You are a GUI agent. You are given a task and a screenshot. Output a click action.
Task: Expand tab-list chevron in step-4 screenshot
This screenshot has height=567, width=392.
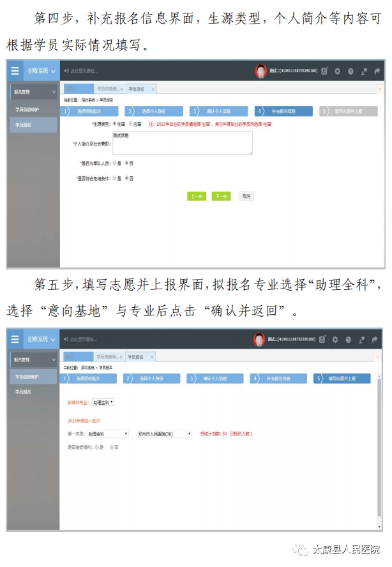tap(380, 89)
